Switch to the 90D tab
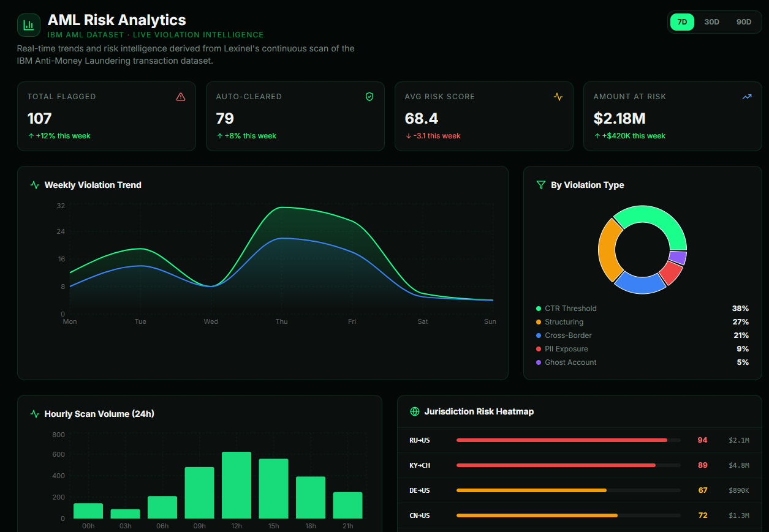This screenshot has width=769, height=532. (743, 21)
